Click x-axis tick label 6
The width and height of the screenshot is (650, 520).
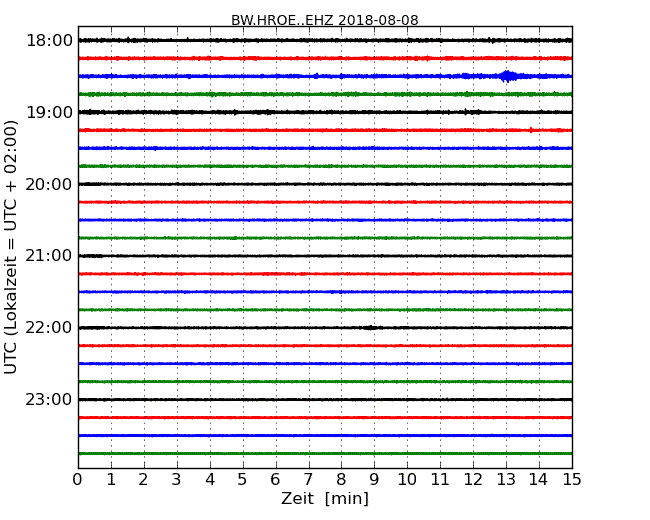coord(275,479)
